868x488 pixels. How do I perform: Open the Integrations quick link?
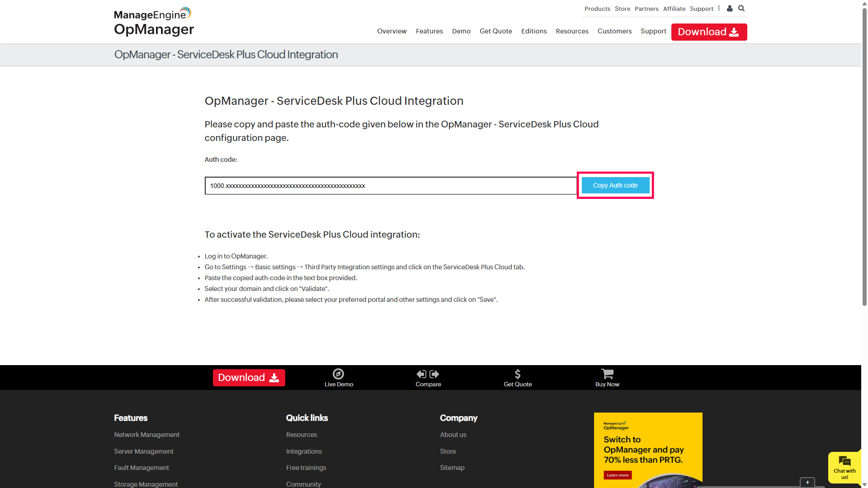[x=304, y=451]
